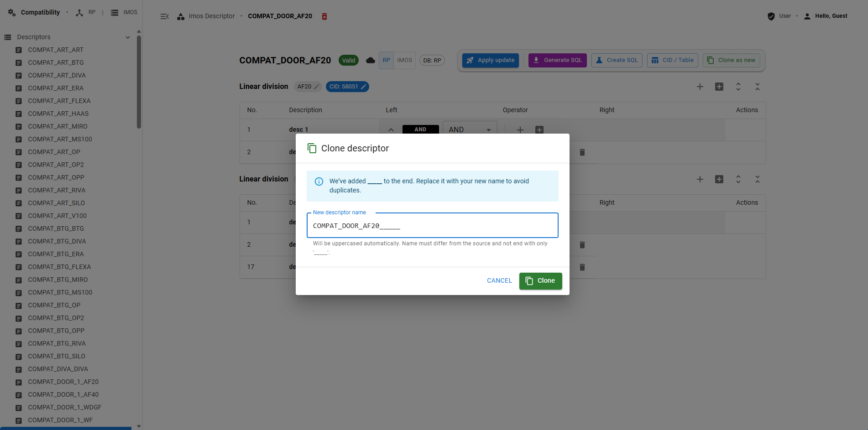Click the cloud status icon
The width and height of the screenshot is (868, 430).
coord(371,60)
